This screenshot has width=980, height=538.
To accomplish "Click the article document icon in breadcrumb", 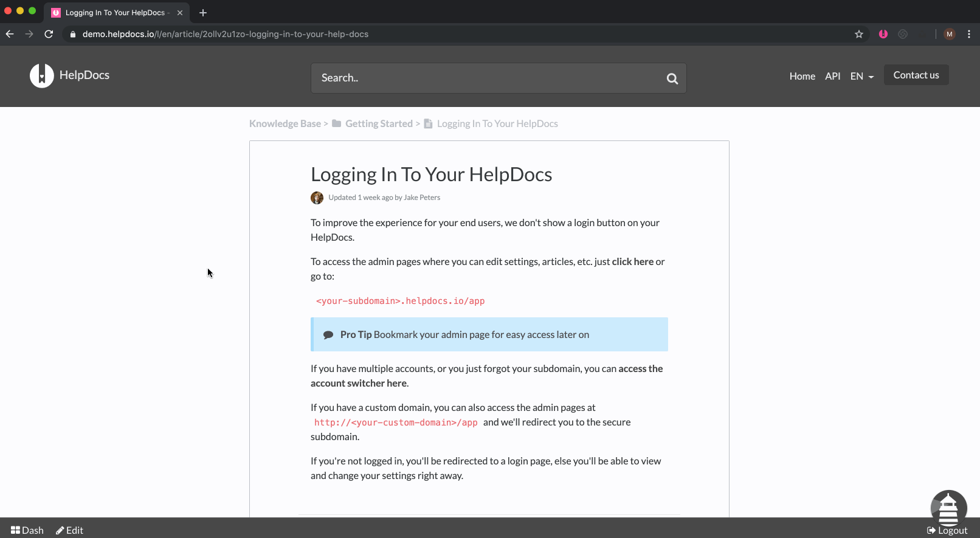I will (428, 123).
